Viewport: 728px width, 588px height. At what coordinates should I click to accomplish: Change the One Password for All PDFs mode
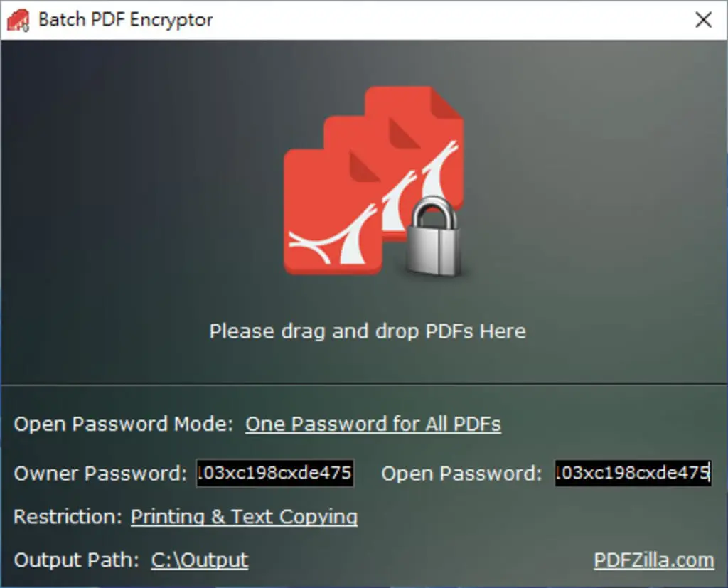pos(373,424)
